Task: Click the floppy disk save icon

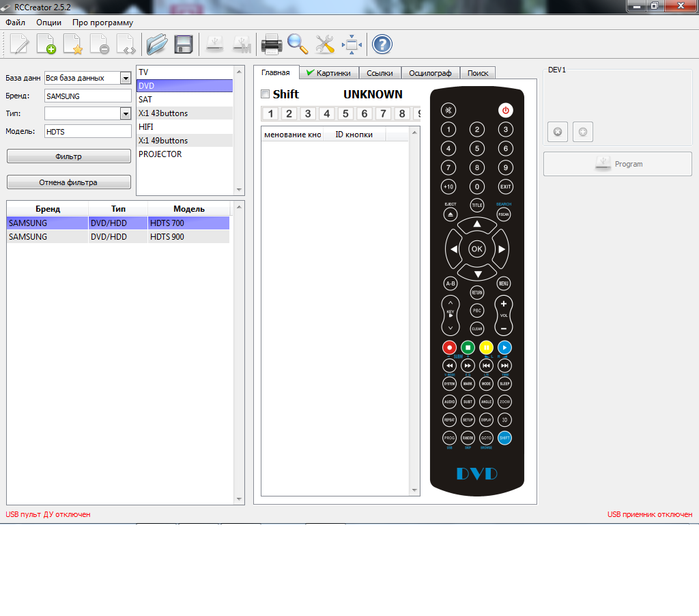Action: coord(184,45)
